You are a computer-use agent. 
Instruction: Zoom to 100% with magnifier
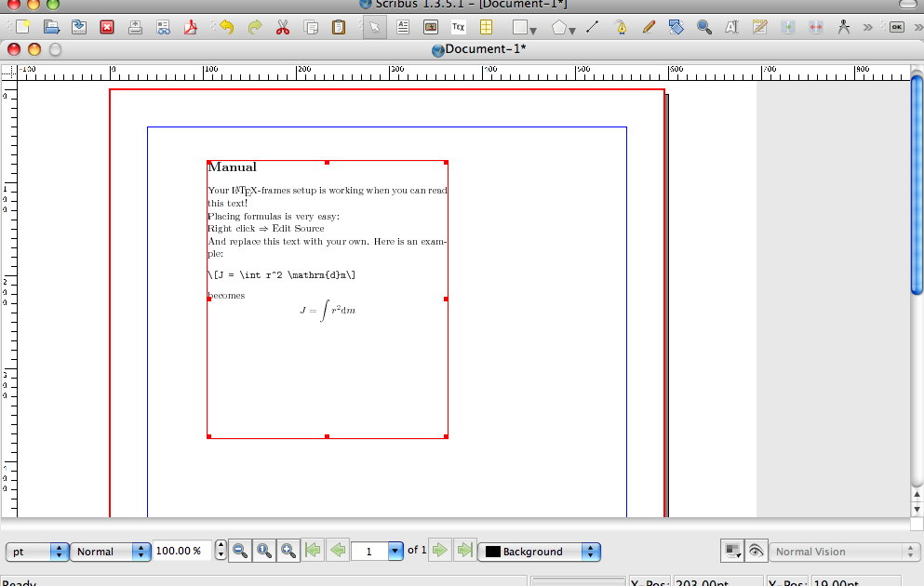point(264,552)
